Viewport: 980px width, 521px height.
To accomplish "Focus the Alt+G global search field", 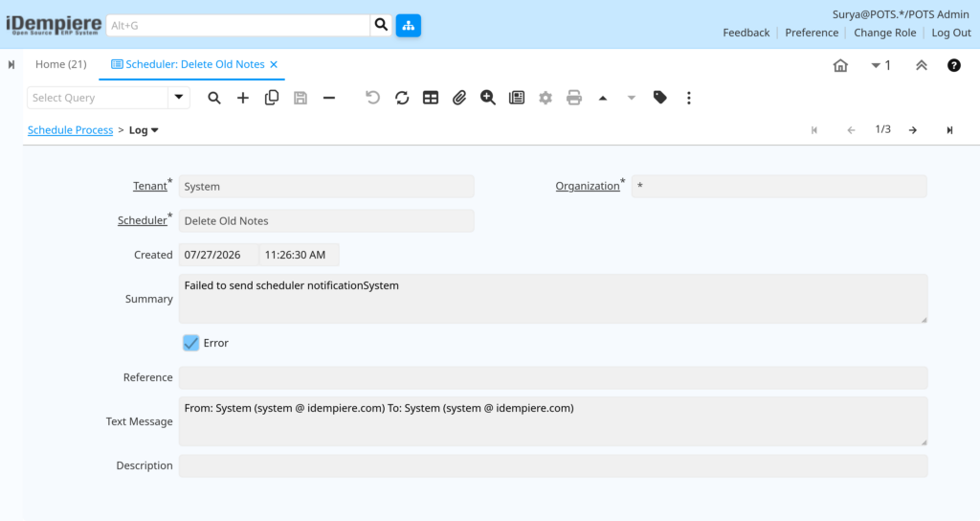I will pos(238,26).
